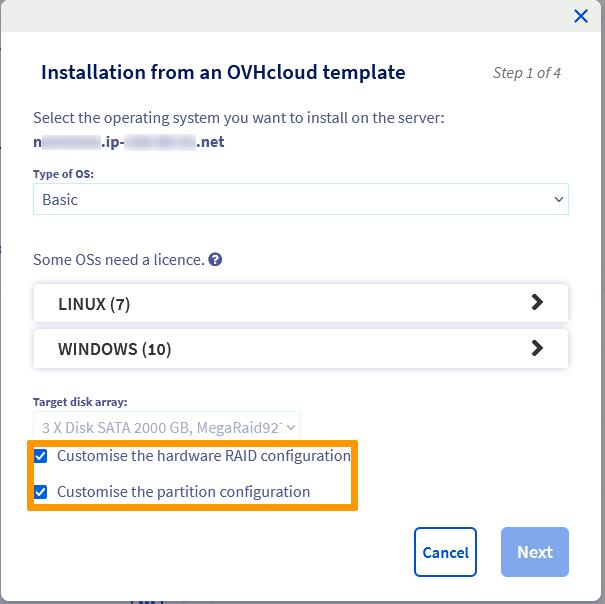
Task: Click the 'Installation from an OVHcloud template' heading
Action: point(223,72)
